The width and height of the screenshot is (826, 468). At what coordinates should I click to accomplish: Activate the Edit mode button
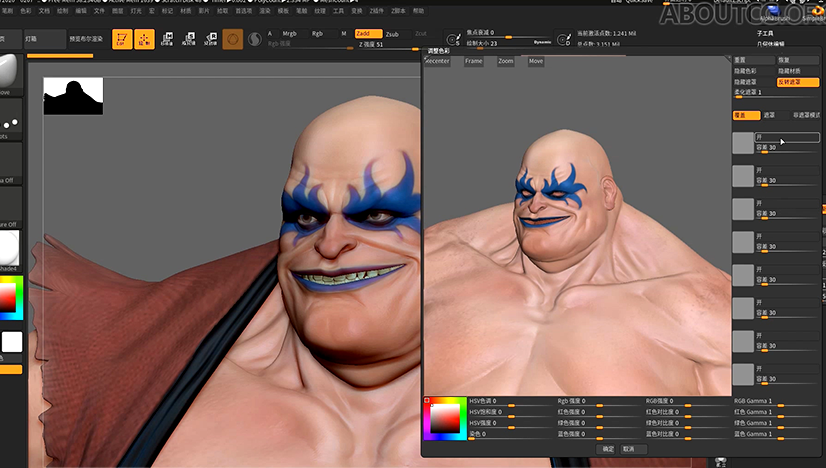tap(122, 39)
